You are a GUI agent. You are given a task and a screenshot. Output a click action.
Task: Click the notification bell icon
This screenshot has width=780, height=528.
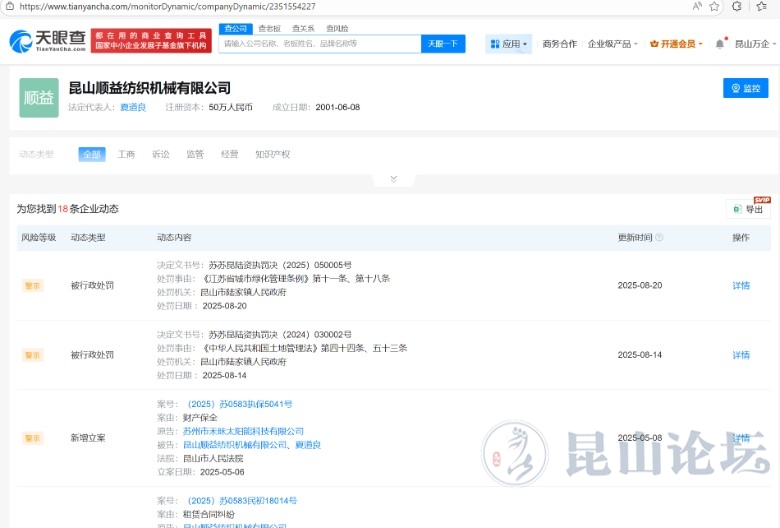[719, 44]
